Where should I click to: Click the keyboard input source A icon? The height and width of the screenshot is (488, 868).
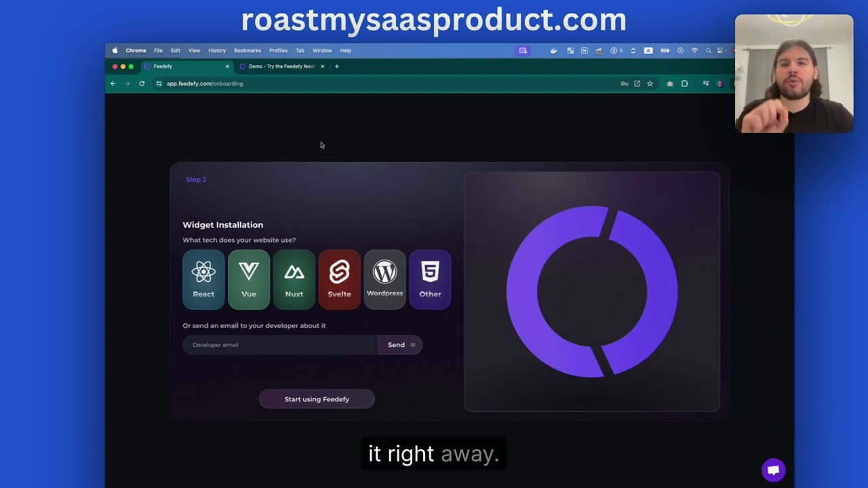coord(648,50)
